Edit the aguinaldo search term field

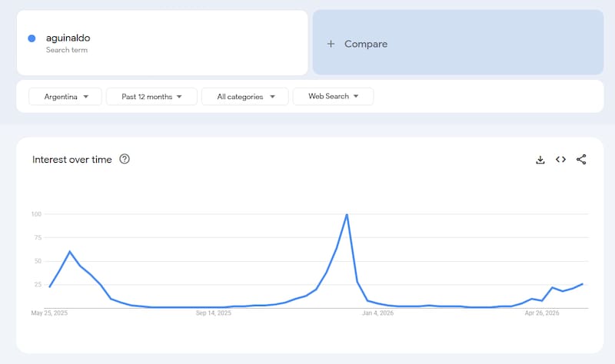pos(162,43)
